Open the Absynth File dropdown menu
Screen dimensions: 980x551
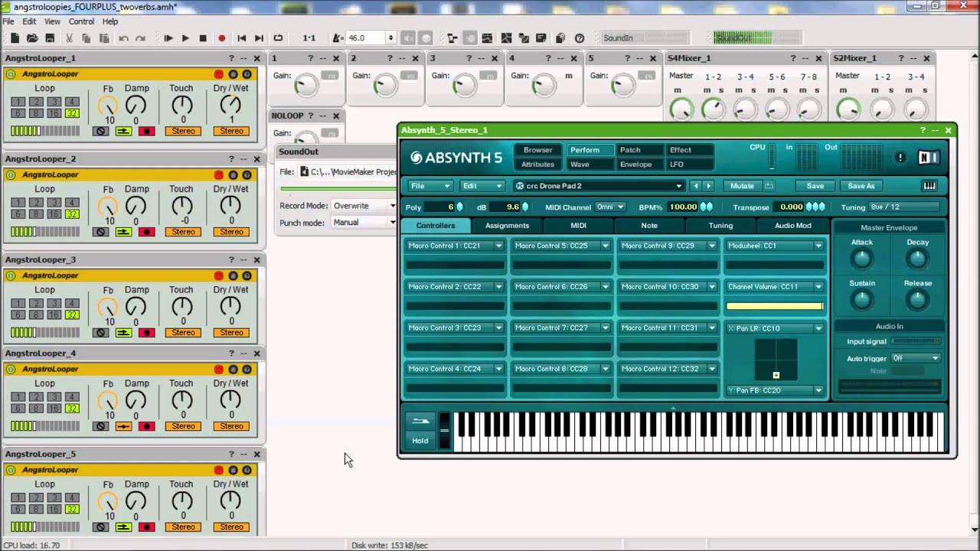tap(430, 186)
